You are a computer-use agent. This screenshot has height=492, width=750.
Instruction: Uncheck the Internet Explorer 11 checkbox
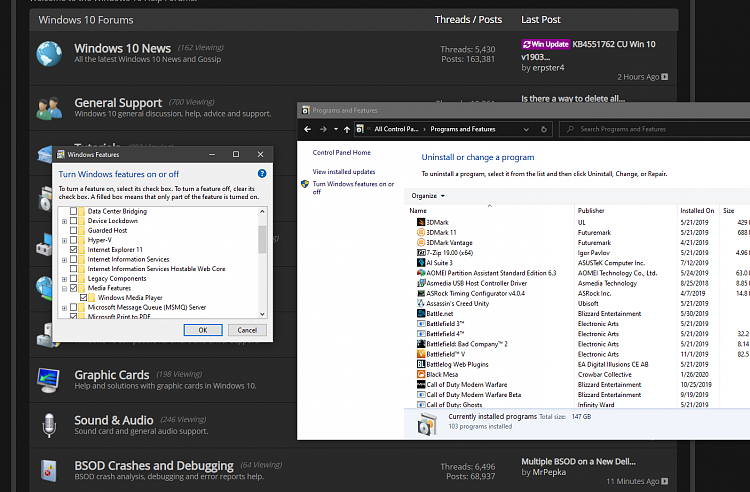pos(73,250)
